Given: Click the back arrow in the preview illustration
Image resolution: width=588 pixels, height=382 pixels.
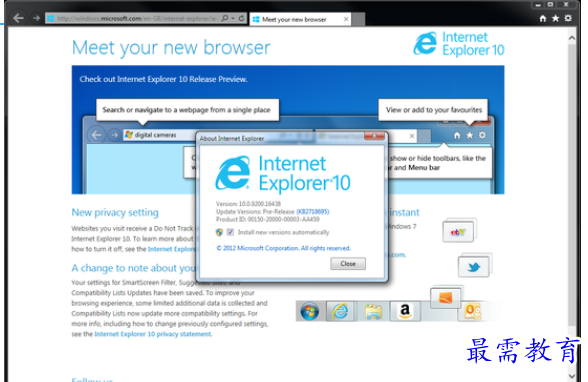Looking at the screenshot, I should pos(96,135).
